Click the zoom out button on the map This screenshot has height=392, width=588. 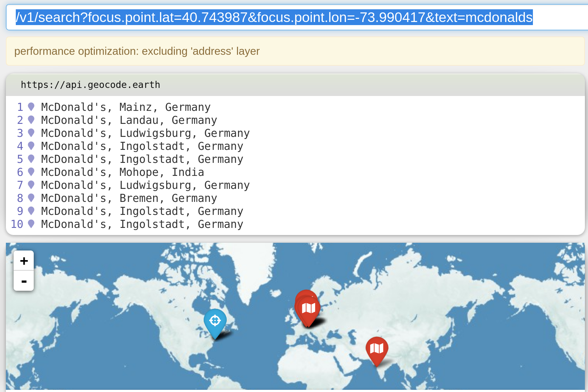click(24, 281)
